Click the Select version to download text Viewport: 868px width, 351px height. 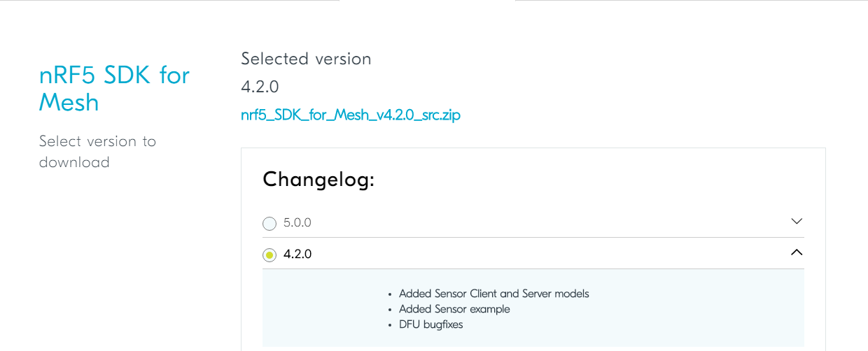pyautogui.click(x=97, y=152)
